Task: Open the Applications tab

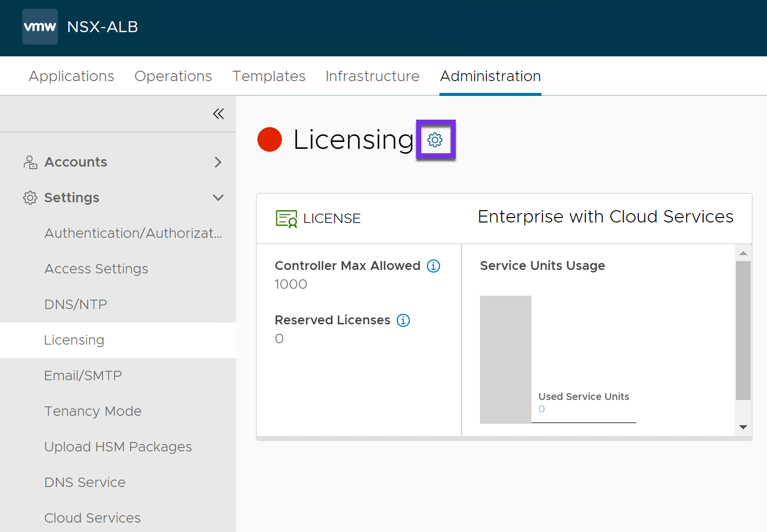Action: click(71, 76)
